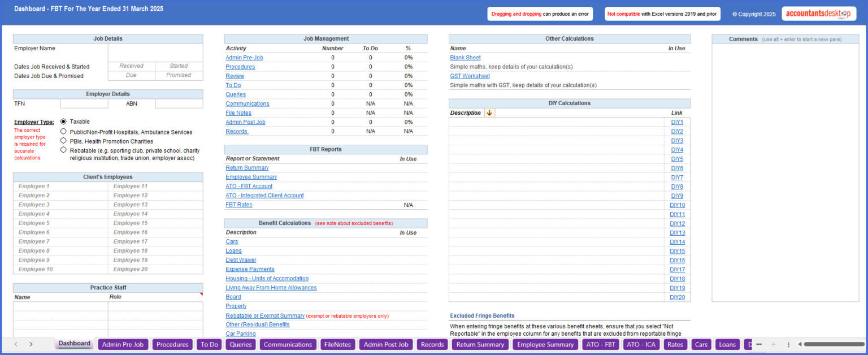
Task: Click the vertical dots sheet bar handle
Action: [x=789, y=344]
